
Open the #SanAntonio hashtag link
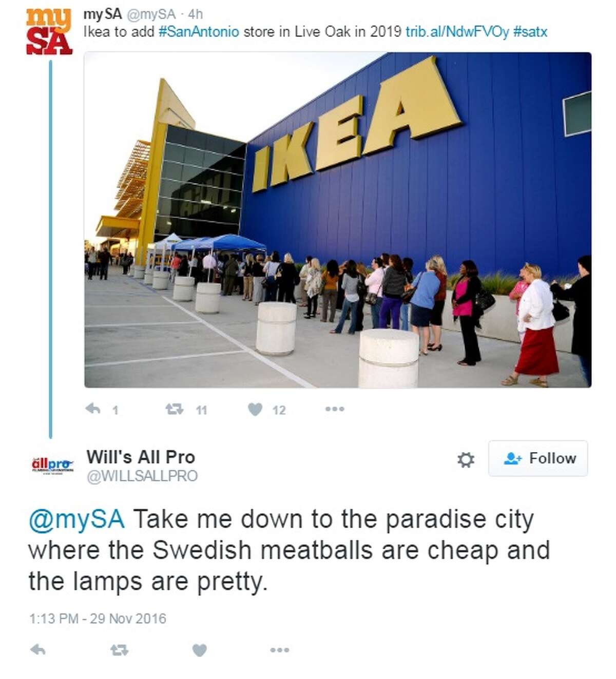(x=199, y=32)
